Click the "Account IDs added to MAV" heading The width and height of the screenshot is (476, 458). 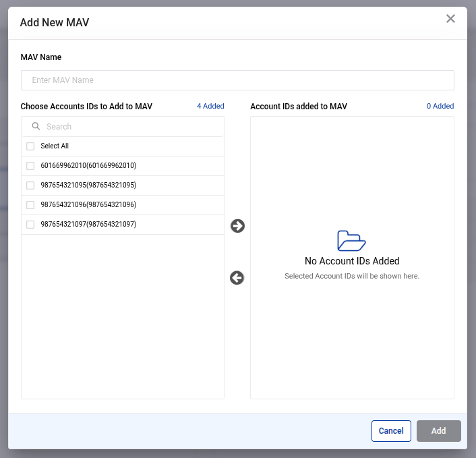coord(299,107)
